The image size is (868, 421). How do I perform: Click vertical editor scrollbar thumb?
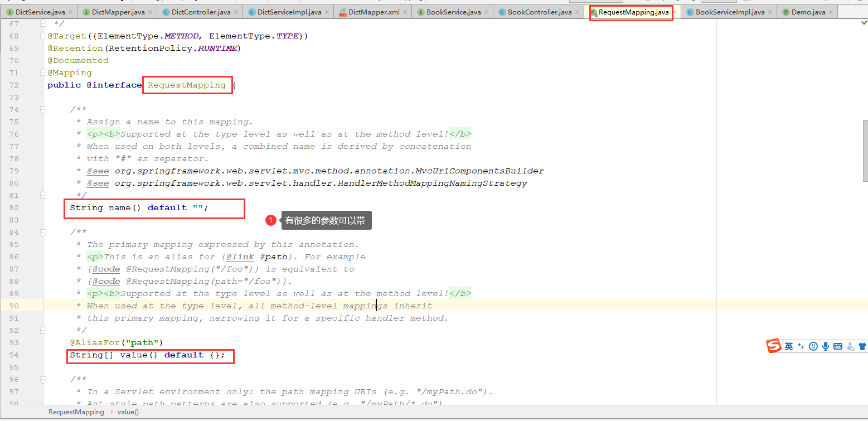pyautogui.click(x=865, y=150)
